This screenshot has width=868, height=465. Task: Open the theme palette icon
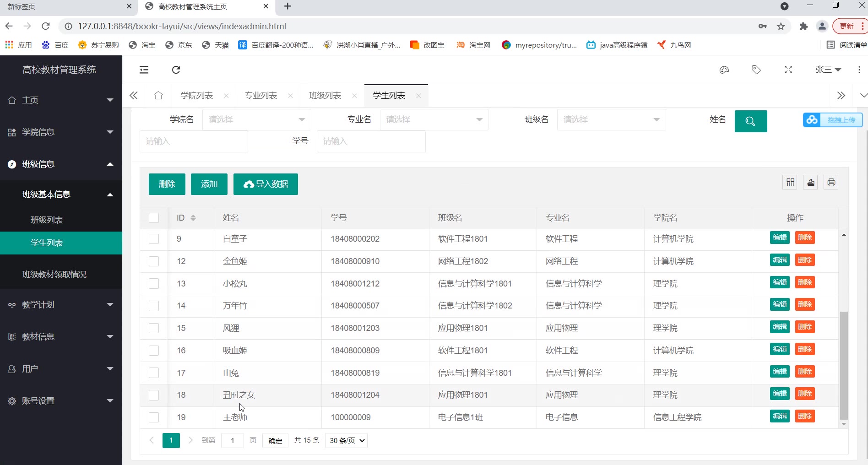pyautogui.click(x=724, y=70)
